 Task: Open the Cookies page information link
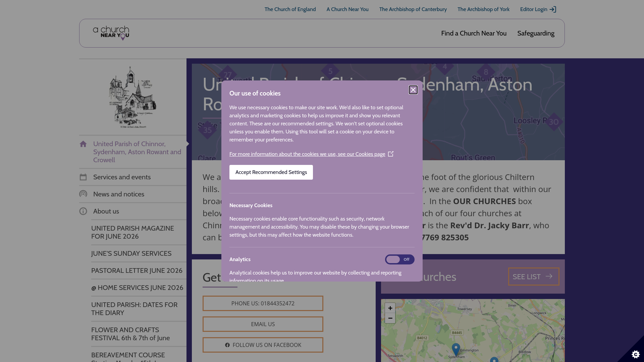click(307, 154)
